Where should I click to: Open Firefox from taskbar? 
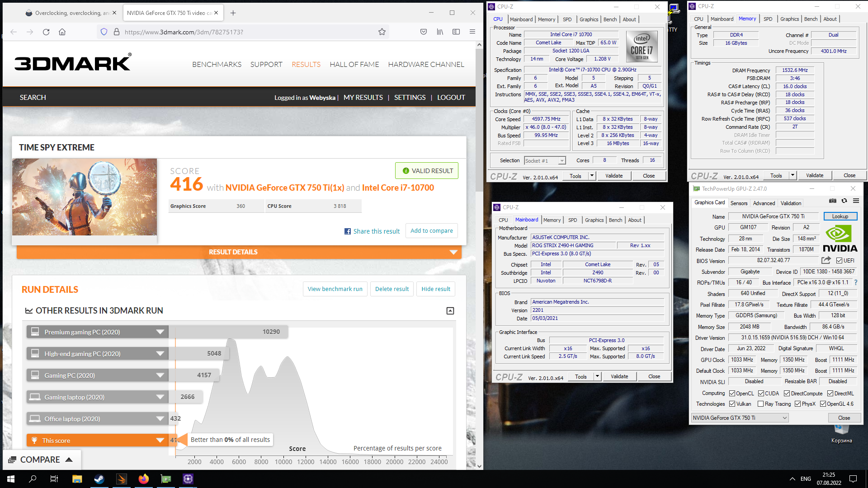pyautogui.click(x=144, y=479)
